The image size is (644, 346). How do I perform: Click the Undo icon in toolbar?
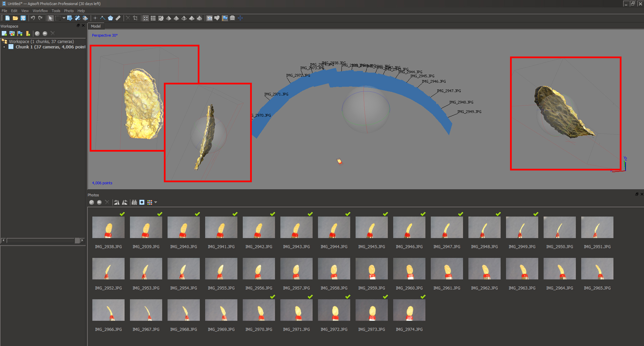tap(33, 18)
